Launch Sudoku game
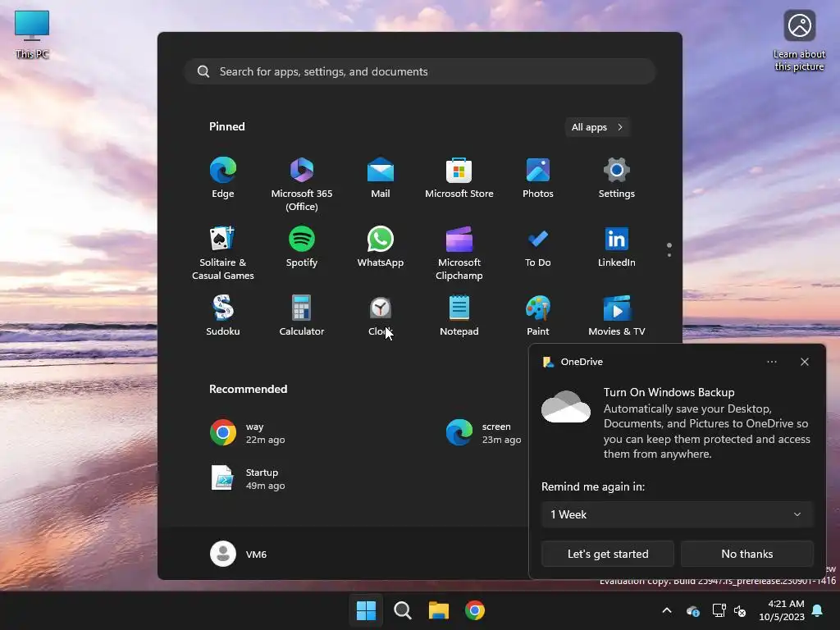The image size is (840, 630). click(223, 316)
